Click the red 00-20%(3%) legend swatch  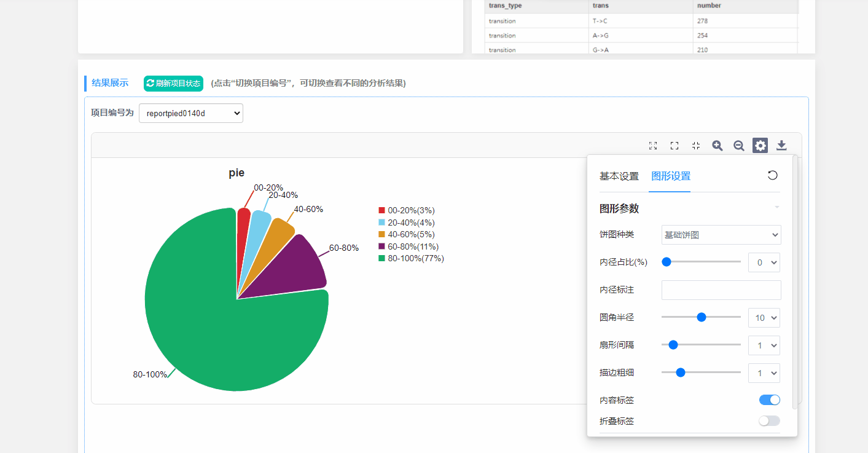(381, 210)
